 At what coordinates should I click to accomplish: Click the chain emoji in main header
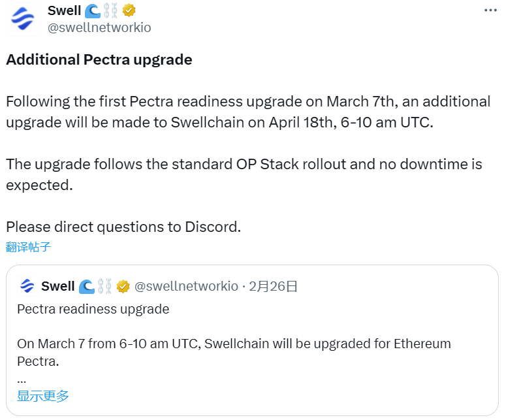[111, 11]
